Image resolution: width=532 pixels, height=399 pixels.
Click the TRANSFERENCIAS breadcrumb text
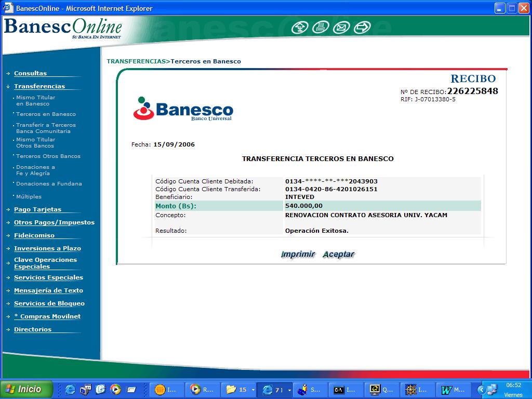pyautogui.click(x=137, y=61)
